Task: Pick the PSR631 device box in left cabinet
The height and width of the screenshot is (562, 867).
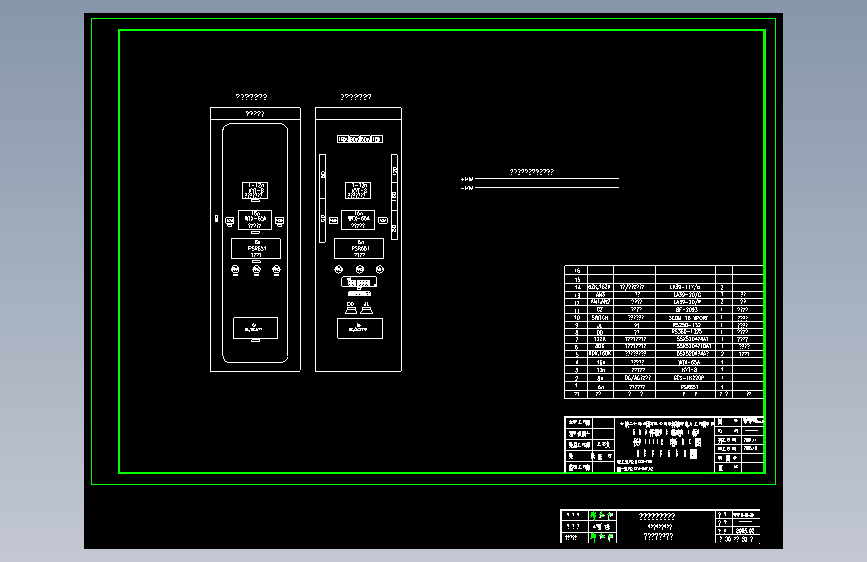Action: point(255,248)
